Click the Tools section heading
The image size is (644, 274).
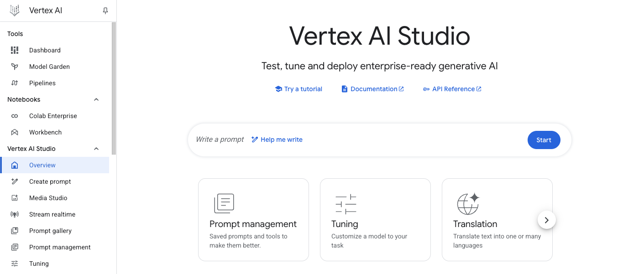(x=15, y=34)
